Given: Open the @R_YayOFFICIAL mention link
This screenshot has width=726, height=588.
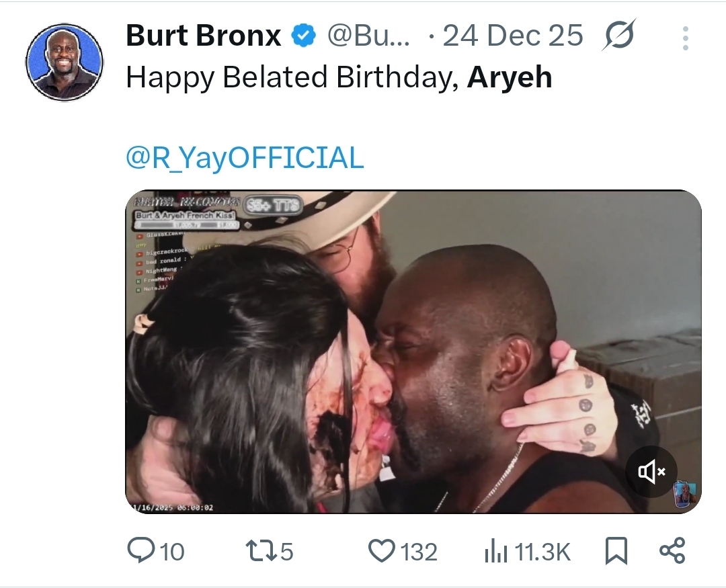Looking at the screenshot, I should [x=245, y=158].
